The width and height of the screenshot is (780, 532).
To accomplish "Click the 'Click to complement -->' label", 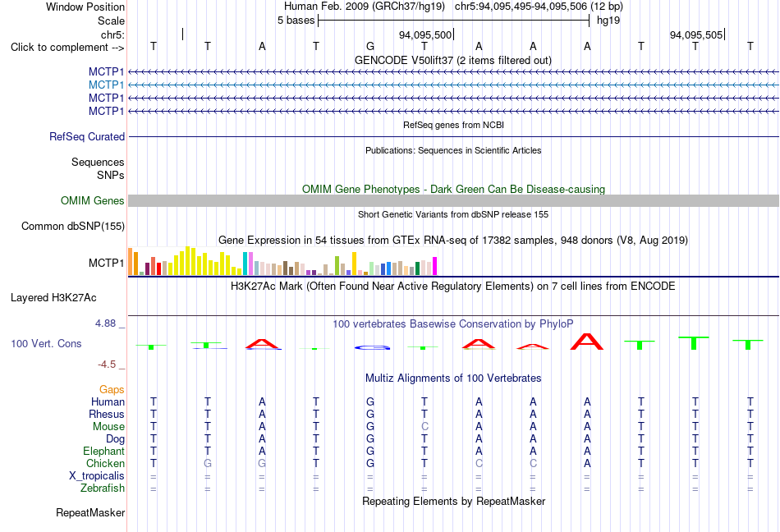I will pos(67,48).
